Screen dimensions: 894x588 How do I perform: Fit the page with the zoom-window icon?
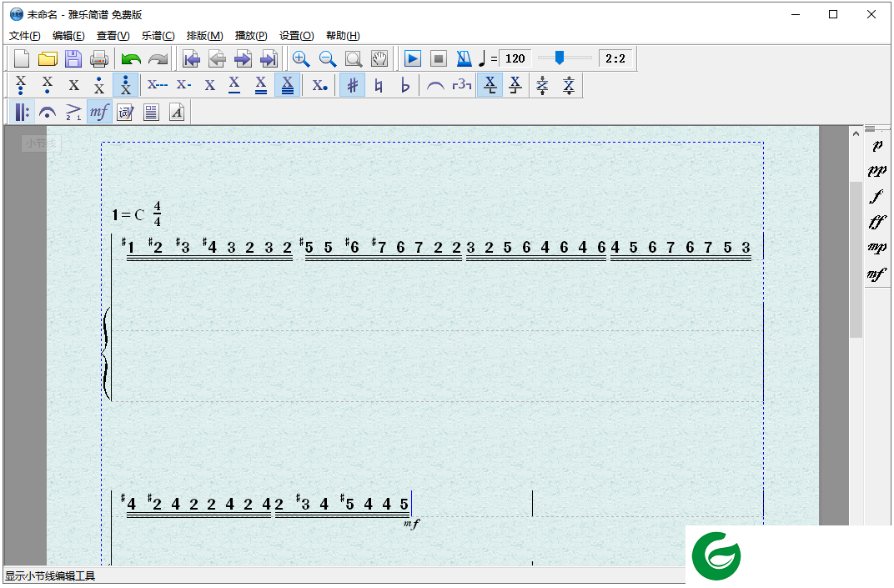[x=354, y=58]
